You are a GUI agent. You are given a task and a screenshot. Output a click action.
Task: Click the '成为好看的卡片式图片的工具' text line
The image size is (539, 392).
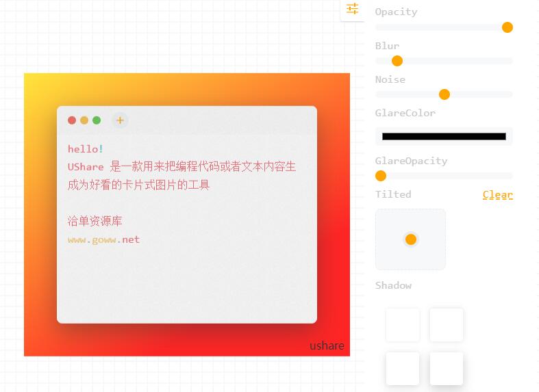138,185
